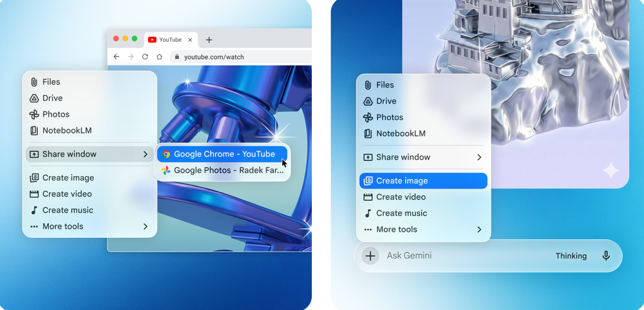
Task: Open a new tab with plus icon
Action: (209, 40)
